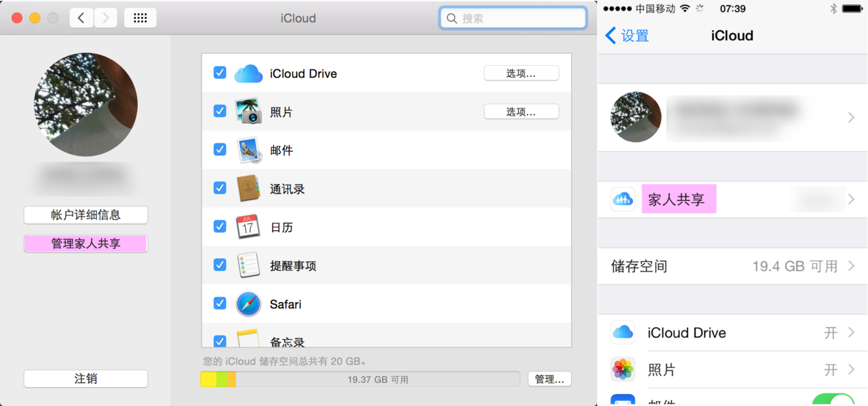Click the Mail stamp icon in Mac list

(x=248, y=150)
